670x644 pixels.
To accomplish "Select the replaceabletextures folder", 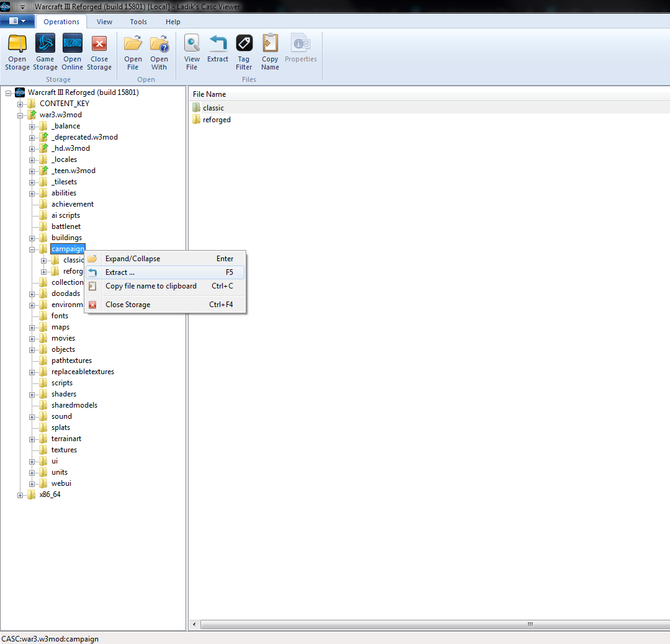I will [x=83, y=372].
